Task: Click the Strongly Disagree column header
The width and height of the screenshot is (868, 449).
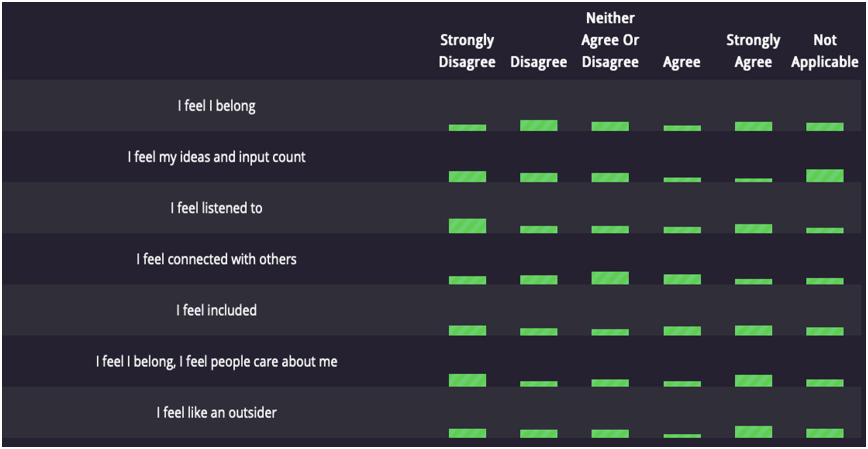Action: tap(467, 51)
